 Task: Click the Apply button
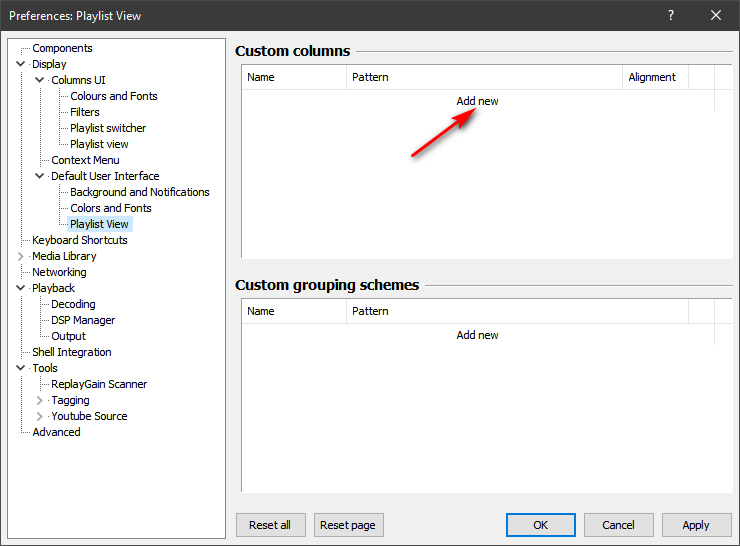(695, 525)
